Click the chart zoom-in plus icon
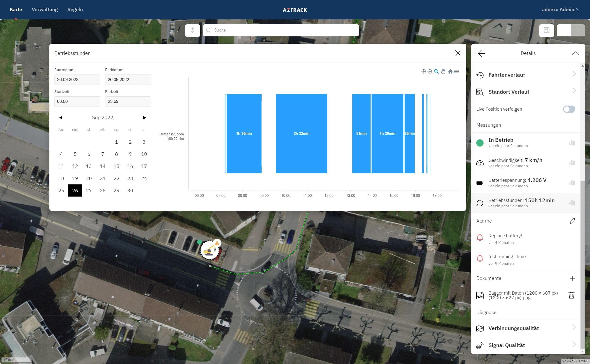 click(x=423, y=71)
